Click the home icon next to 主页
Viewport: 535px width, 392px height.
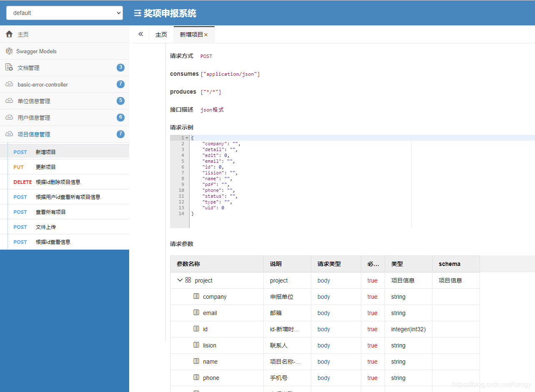(x=9, y=34)
